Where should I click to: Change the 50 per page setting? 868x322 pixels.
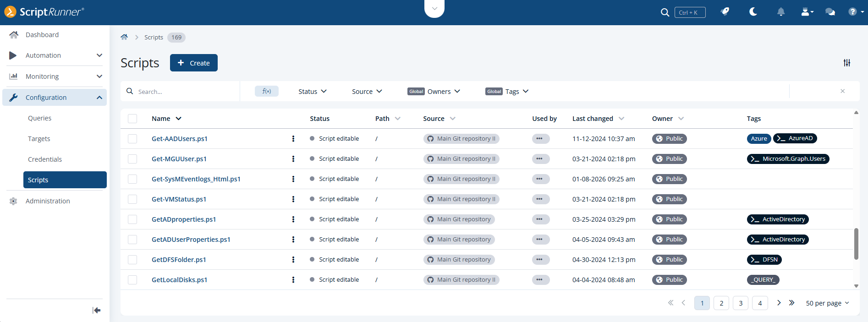[x=828, y=303]
